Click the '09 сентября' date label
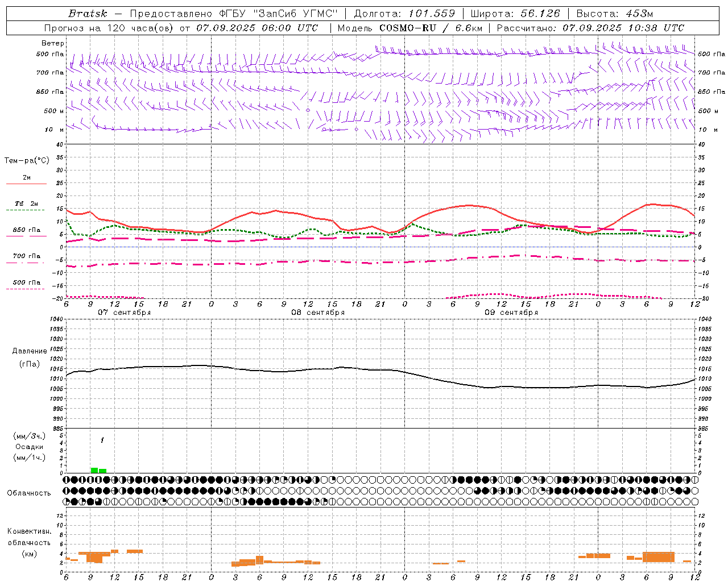Screen dimensions: 728x582 click(511, 313)
